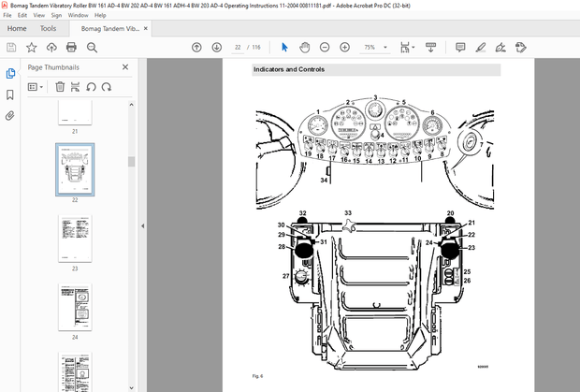Screen dimensions: 580x392
Task: Star this file with the bookmark star icon
Action: click(x=32, y=47)
